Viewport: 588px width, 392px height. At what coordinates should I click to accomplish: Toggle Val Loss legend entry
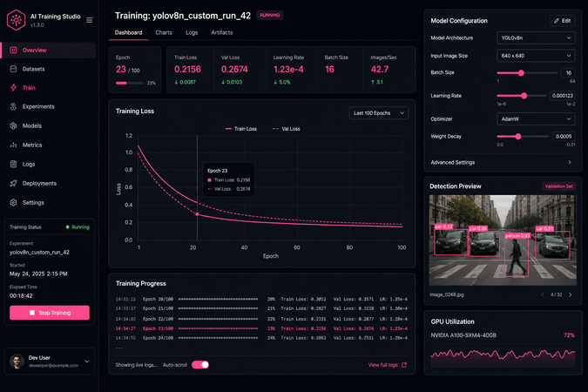[287, 129]
